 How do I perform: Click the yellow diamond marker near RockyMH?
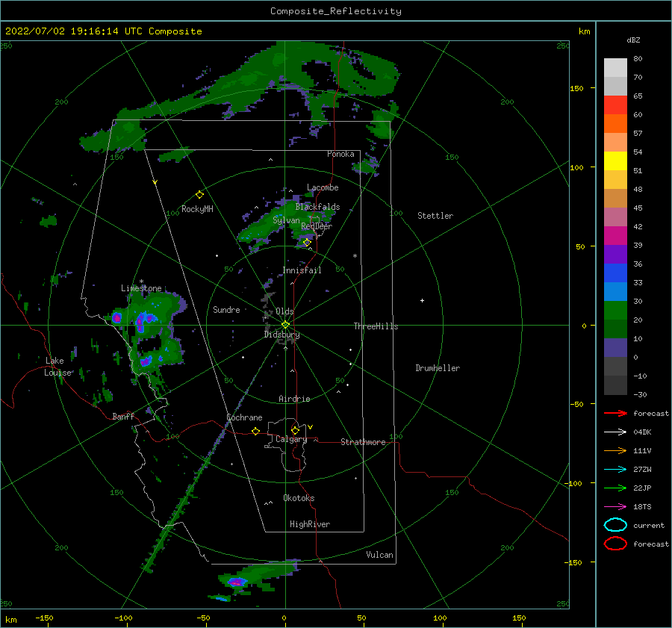199,195
